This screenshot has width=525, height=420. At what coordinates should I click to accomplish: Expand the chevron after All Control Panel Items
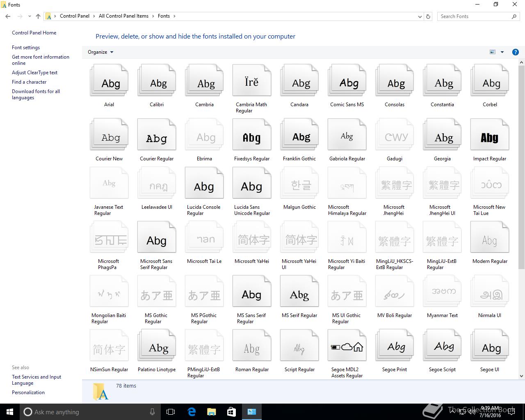pos(153,16)
